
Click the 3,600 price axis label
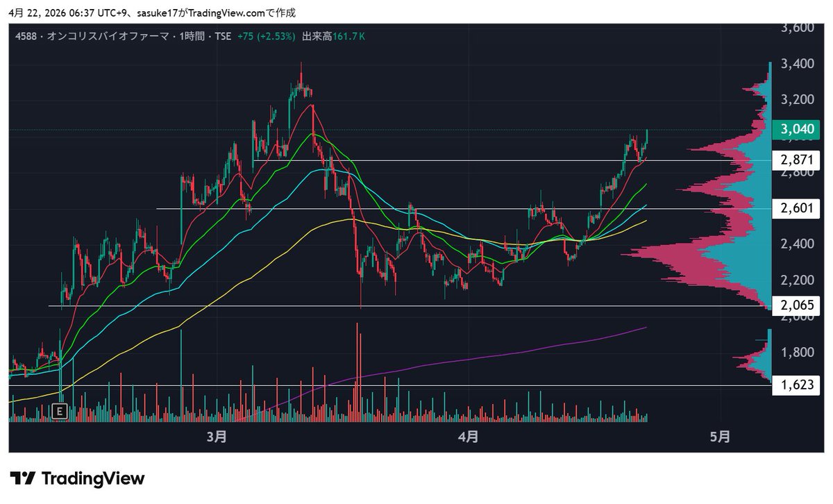pyautogui.click(x=797, y=28)
